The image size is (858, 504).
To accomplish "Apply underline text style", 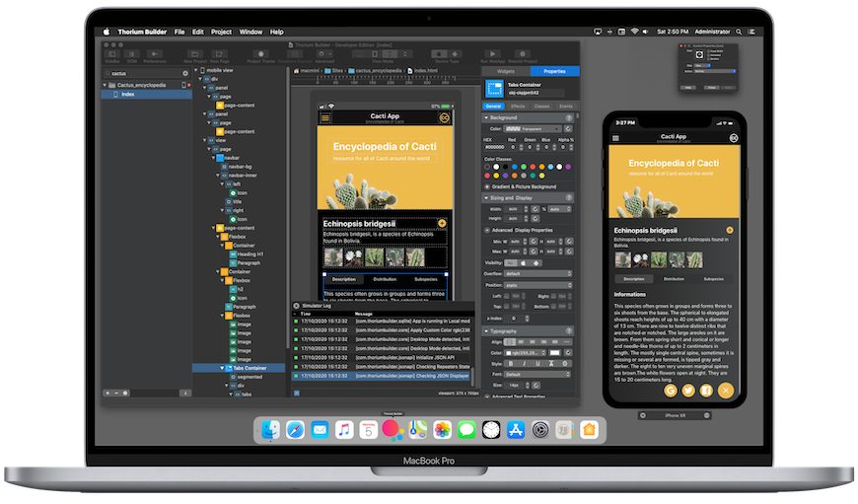I will [537, 363].
